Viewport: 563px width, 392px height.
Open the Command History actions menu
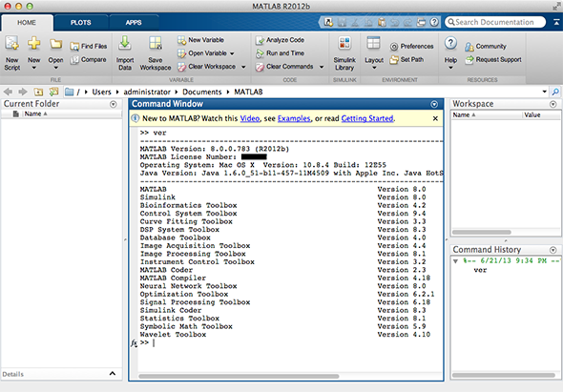coord(553,250)
